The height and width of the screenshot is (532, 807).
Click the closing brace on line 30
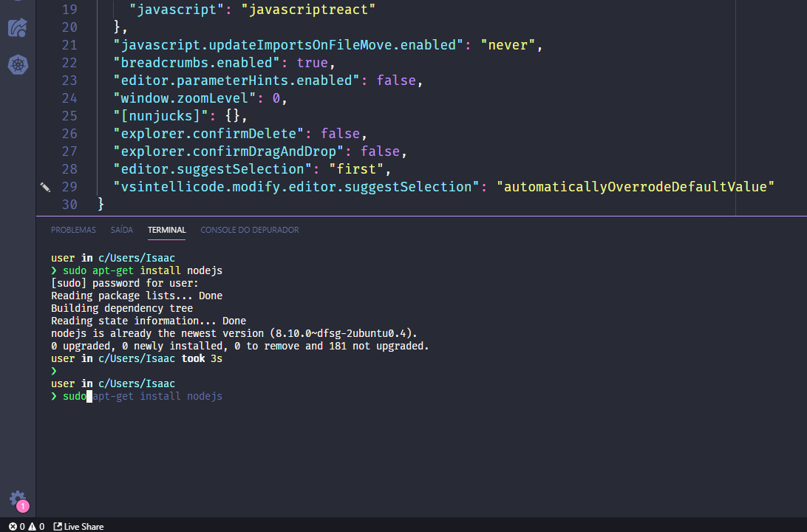[x=101, y=205]
